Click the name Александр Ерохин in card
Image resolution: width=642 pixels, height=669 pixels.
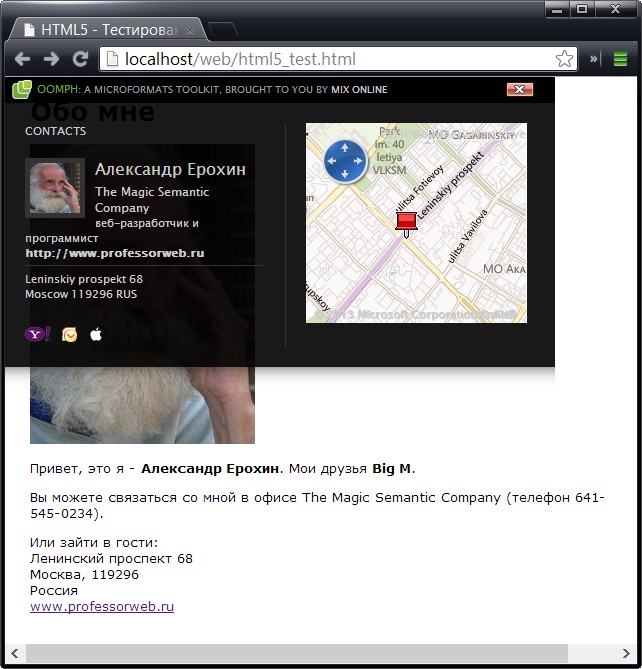coord(170,169)
